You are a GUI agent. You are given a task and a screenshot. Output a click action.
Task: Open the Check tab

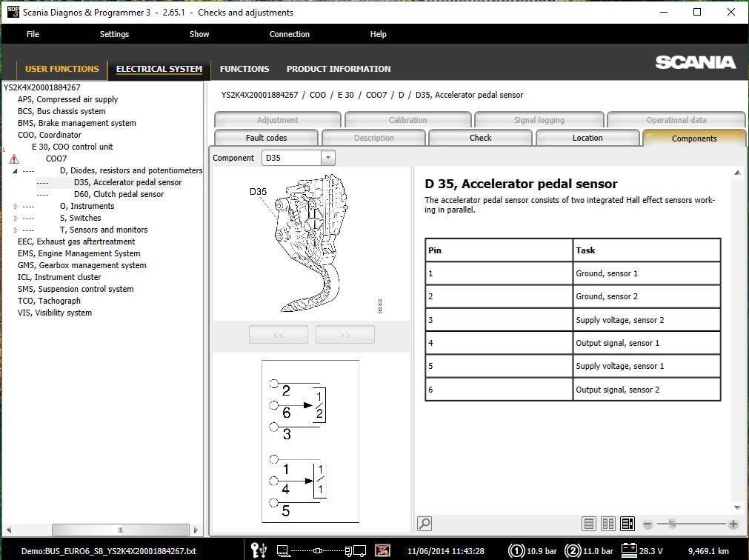pos(480,138)
